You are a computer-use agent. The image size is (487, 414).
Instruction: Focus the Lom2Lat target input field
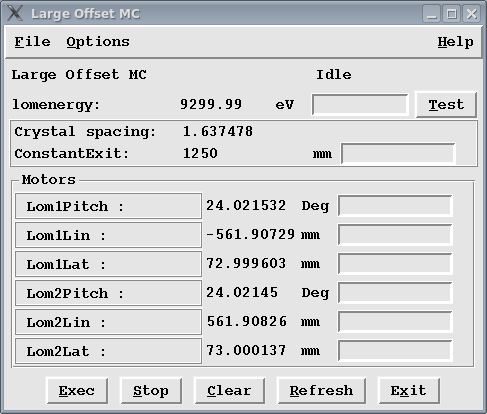click(x=395, y=351)
